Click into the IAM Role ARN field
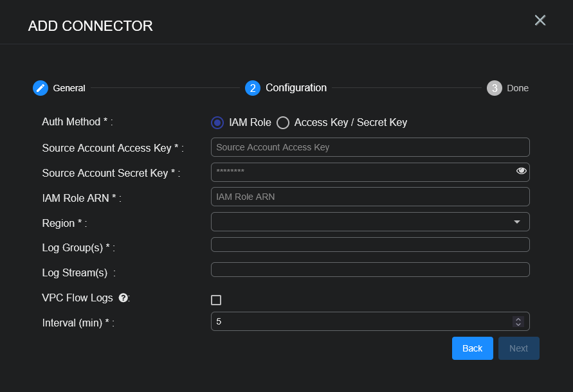 (370, 197)
